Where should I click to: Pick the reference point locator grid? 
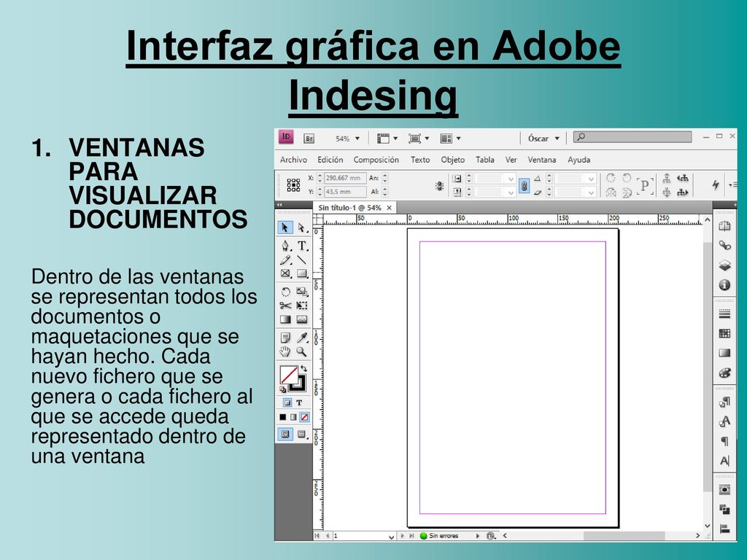click(293, 185)
